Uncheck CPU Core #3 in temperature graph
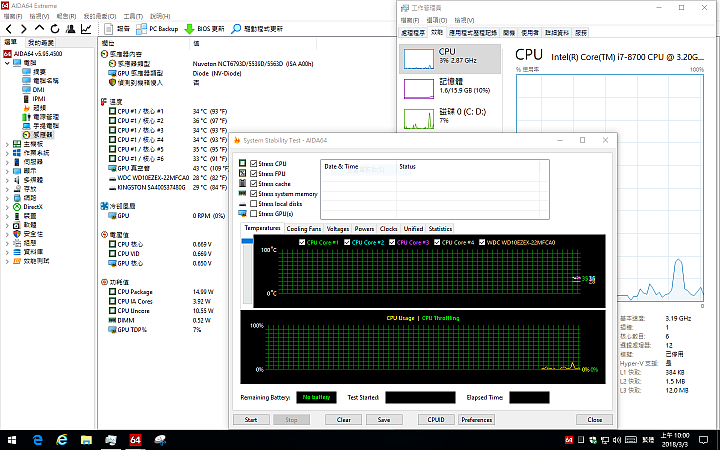Image resolution: width=720 pixels, height=450 pixels. click(392, 242)
